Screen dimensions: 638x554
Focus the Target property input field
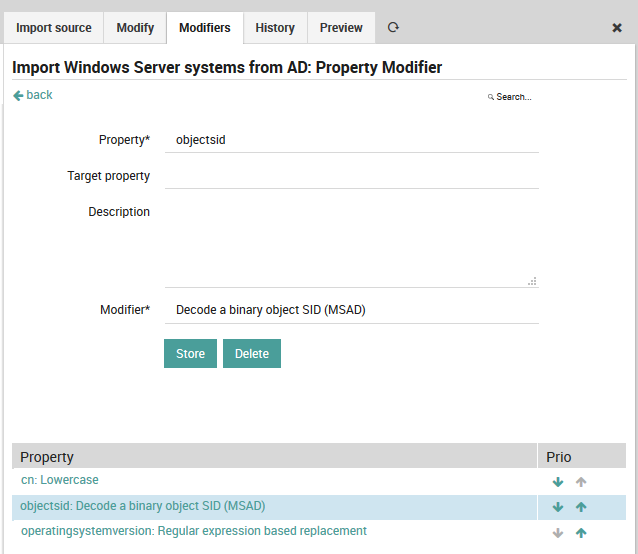click(351, 176)
